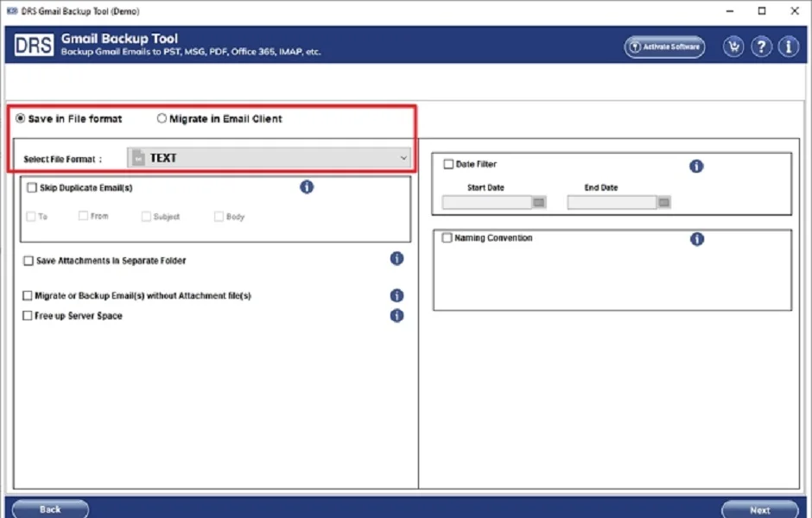Click the Activate Software button
812x518 pixels.
(x=664, y=47)
